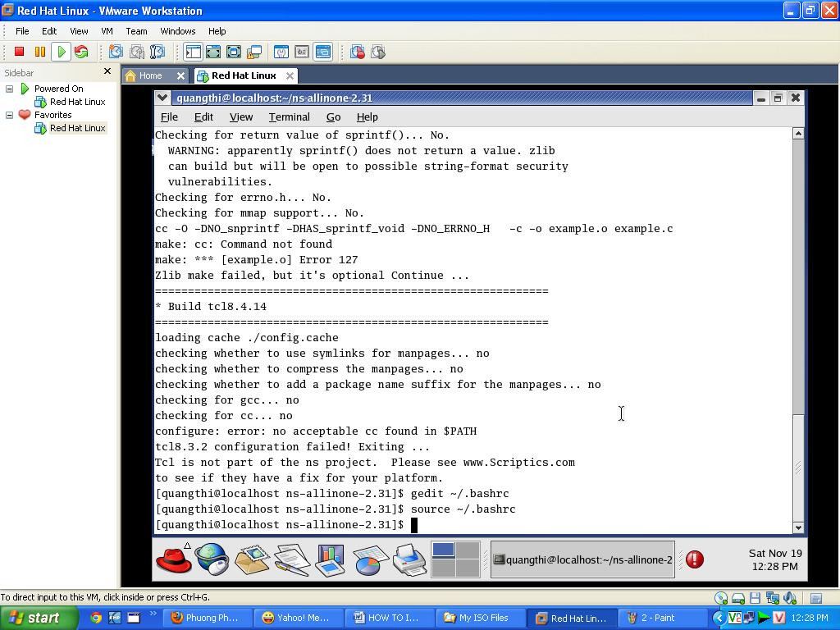Click the terminal vertical scrollbar track
This screenshot has height=630, width=840.
coord(798,271)
